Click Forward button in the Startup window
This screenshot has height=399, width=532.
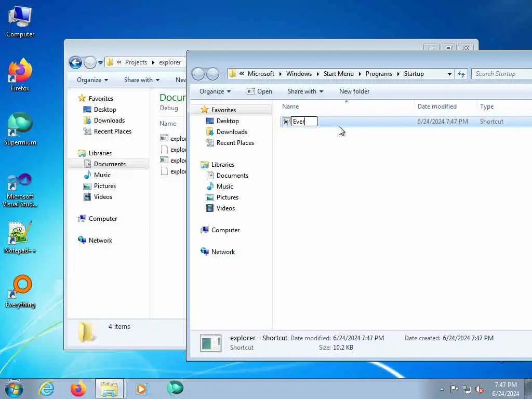pos(212,74)
